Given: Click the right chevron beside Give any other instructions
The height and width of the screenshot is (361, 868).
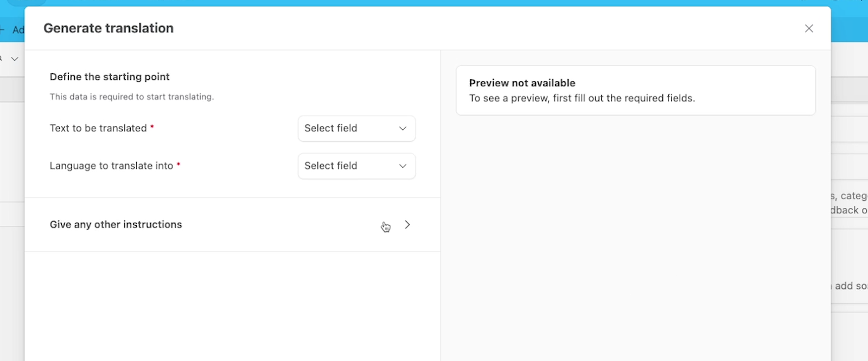Looking at the screenshot, I should click(407, 225).
